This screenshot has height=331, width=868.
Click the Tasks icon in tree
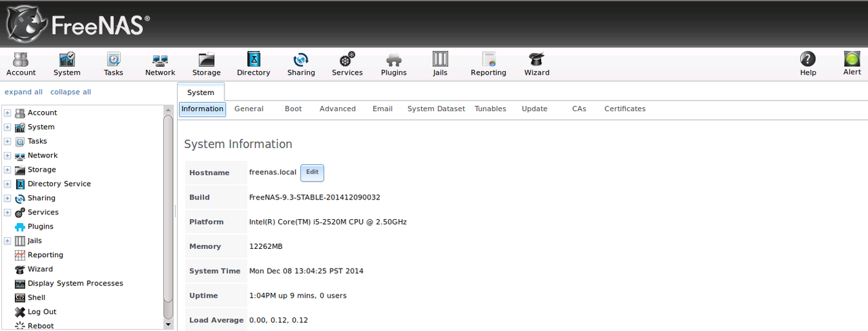click(x=20, y=141)
